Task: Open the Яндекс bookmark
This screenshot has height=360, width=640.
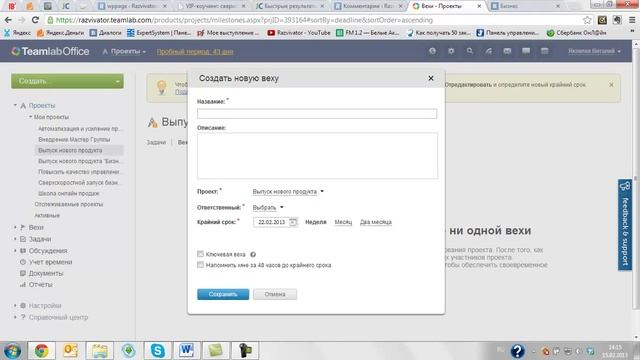Action: tap(17, 33)
